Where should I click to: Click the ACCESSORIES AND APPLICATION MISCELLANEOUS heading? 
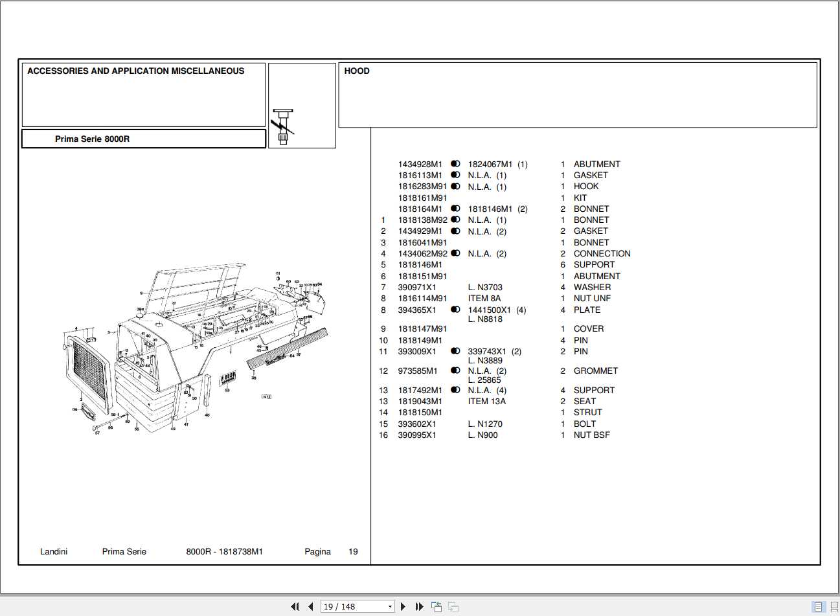click(x=136, y=71)
